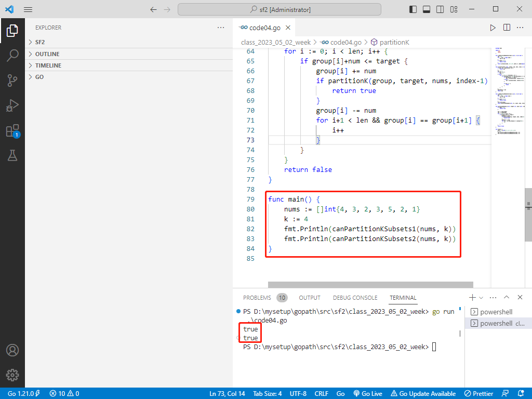Screen dimensions: 532x399
Task: Click the sf2 [Administrator] command center search
Action: [x=279, y=9]
